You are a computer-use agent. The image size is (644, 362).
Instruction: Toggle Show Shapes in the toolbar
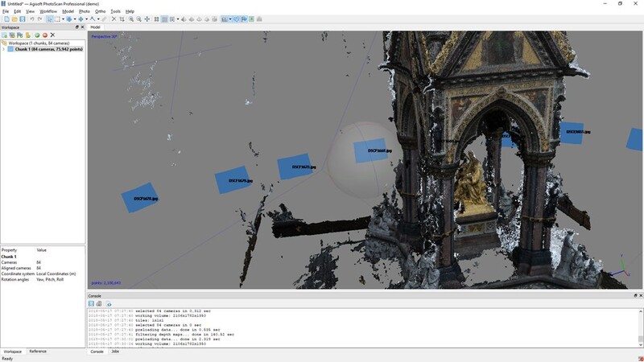point(237,19)
